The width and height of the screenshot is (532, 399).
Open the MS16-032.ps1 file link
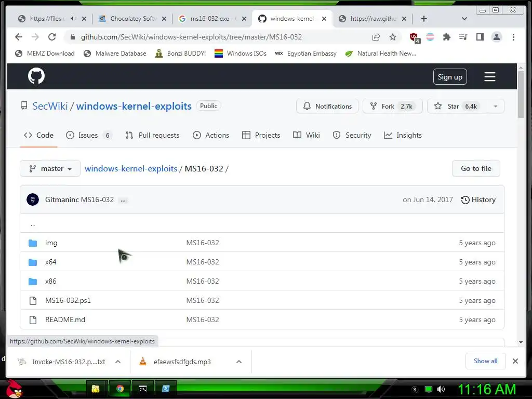click(x=68, y=301)
